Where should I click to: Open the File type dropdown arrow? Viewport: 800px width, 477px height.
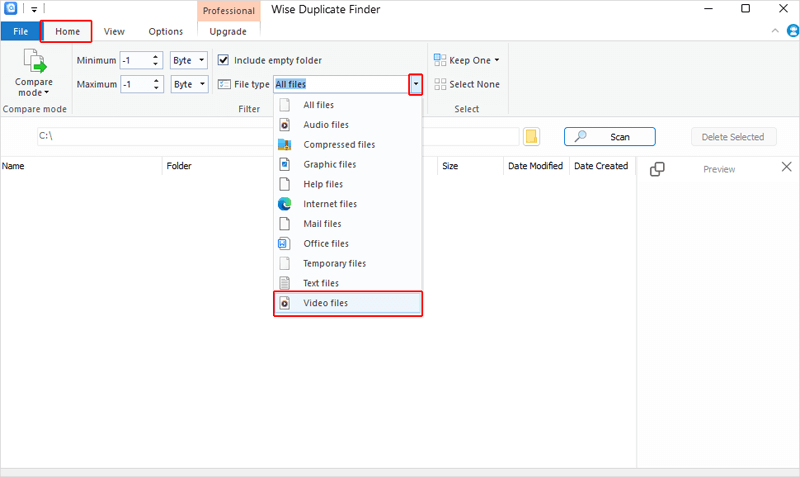point(416,84)
